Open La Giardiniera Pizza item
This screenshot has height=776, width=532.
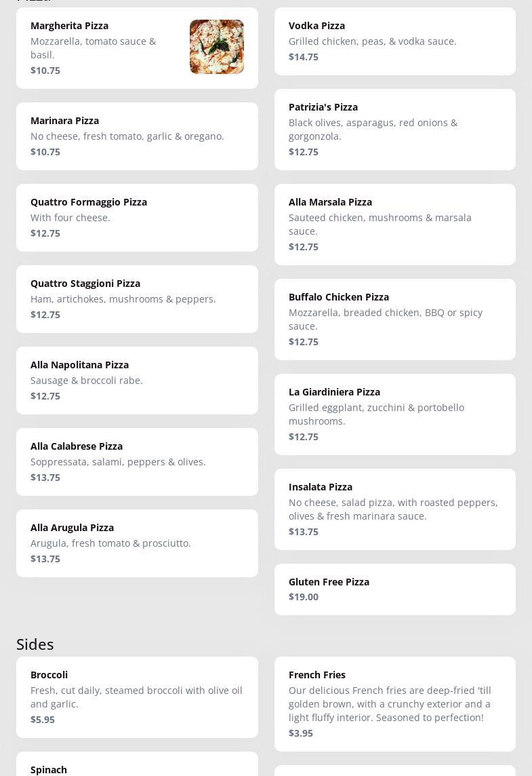(394, 414)
